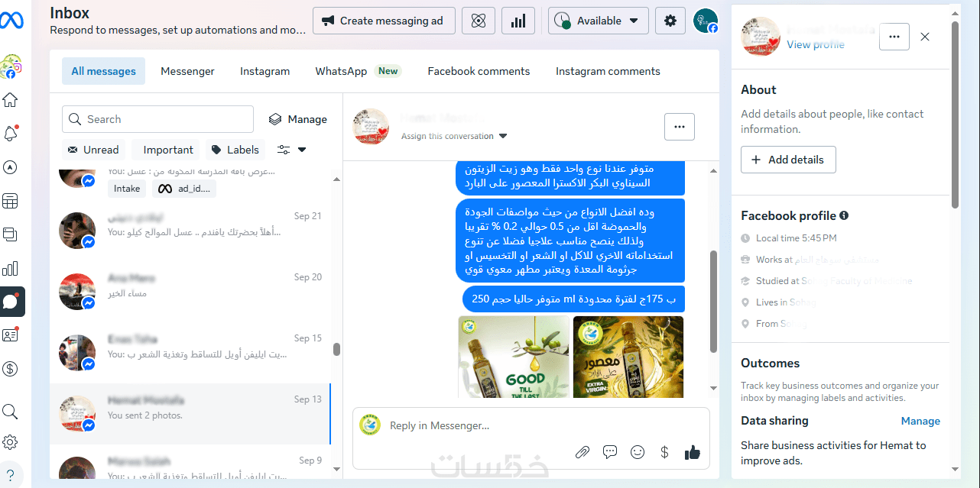Open Notifications bell in left sidebar
980x488 pixels.
[11, 134]
